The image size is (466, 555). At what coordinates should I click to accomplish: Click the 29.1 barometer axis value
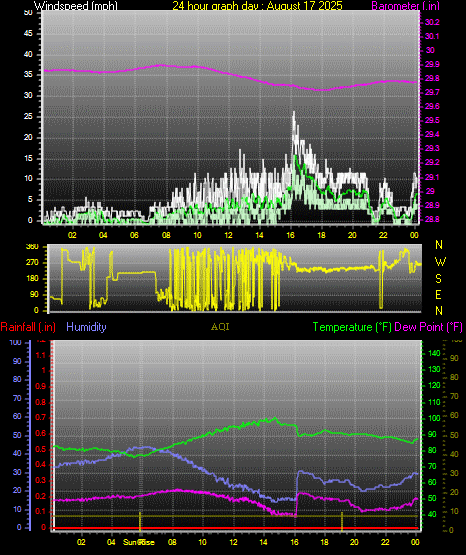432,177
